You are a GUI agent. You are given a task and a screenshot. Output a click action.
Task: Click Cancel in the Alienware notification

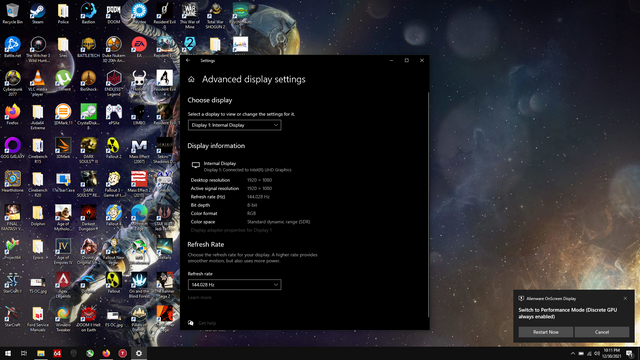[x=602, y=332]
